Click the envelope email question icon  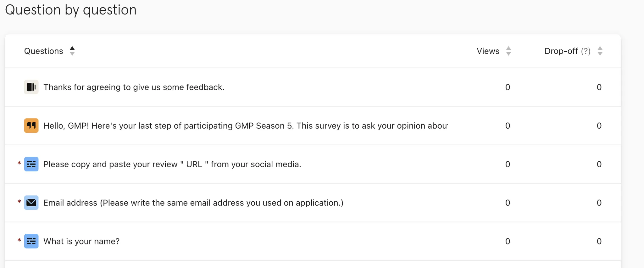coord(31,203)
